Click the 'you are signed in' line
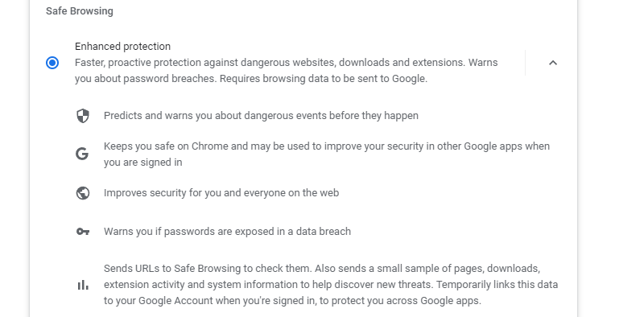This screenshot has height=317, width=644. point(143,163)
